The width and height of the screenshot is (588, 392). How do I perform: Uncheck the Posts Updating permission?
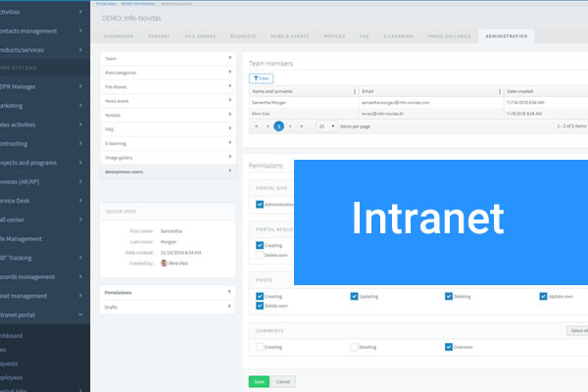354,296
